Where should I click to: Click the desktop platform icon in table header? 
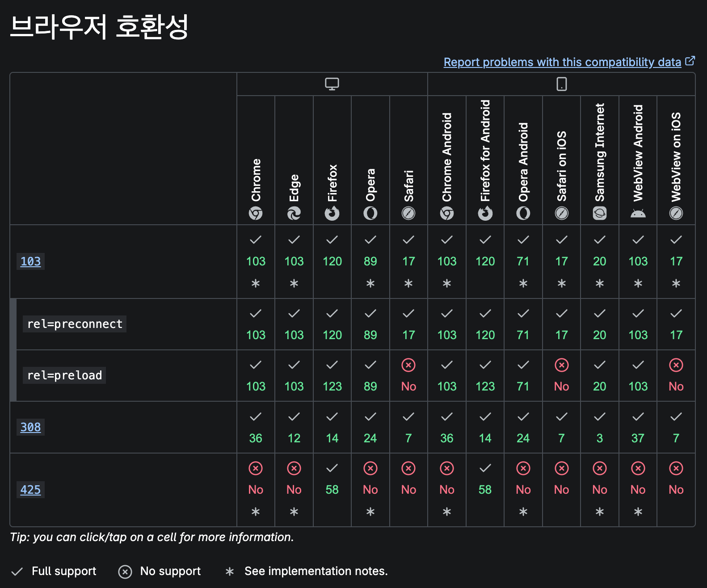tap(332, 84)
